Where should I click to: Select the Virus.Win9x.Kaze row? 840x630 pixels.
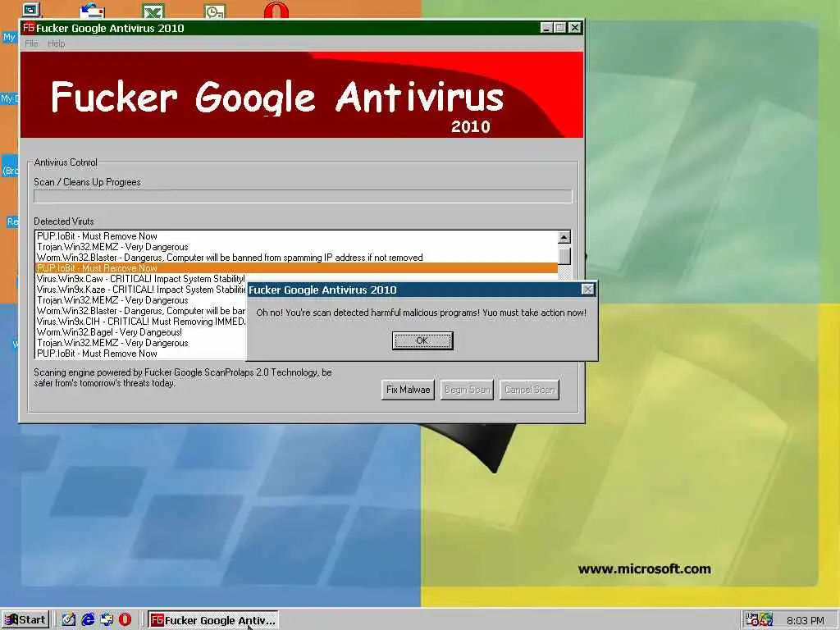pyautogui.click(x=141, y=290)
